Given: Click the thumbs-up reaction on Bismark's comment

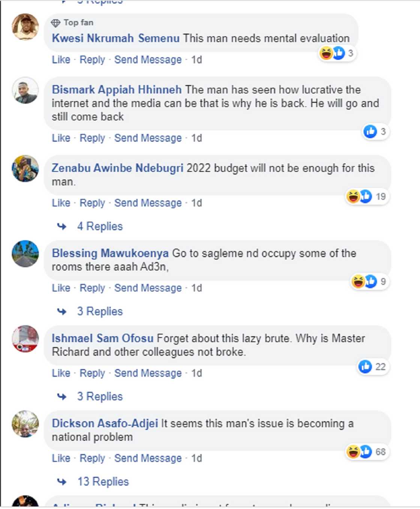Looking at the screenshot, I should 370,132.
